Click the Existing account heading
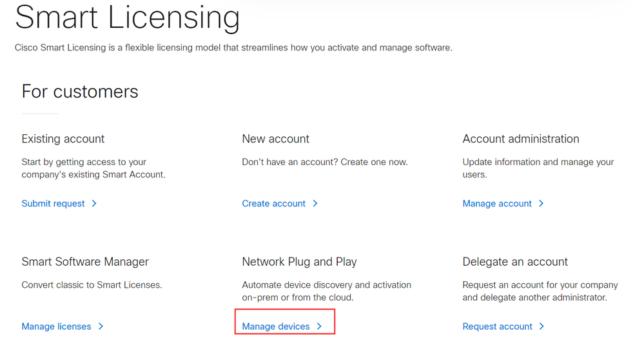This screenshot has height=340, width=644. [x=63, y=139]
